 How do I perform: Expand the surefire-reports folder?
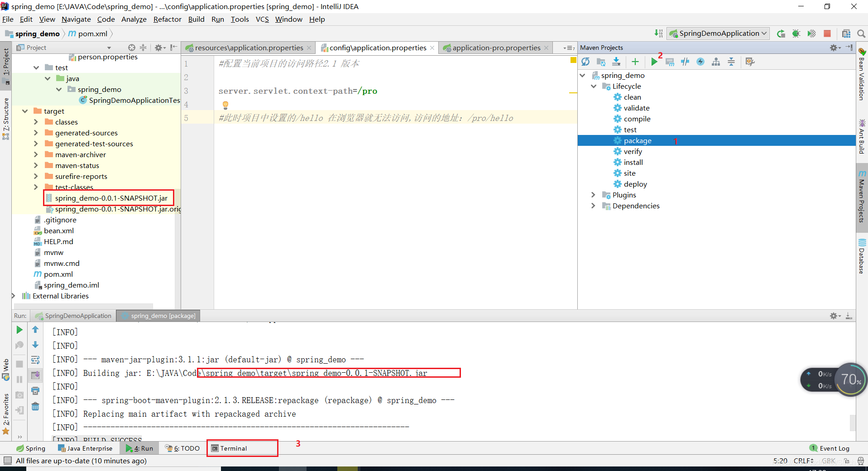[36, 176]
